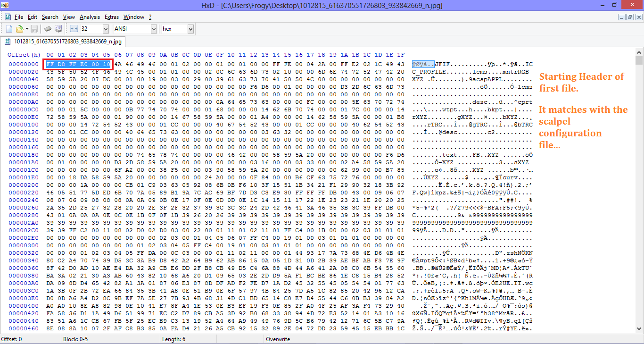Screen dimensions: 644x344
Task: Open a file using the open folder icon
Action: pyautogui.click(x=21, y=28)
